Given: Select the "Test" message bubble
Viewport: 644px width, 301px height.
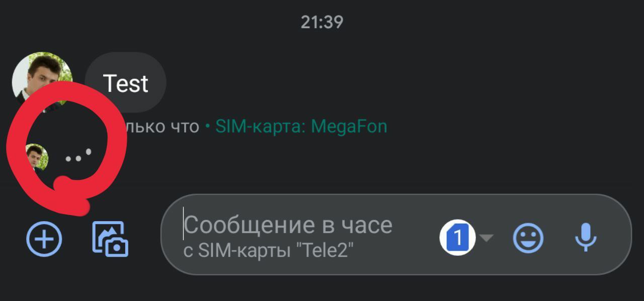Looking at the screenshot, I should [x=125, y=83].
